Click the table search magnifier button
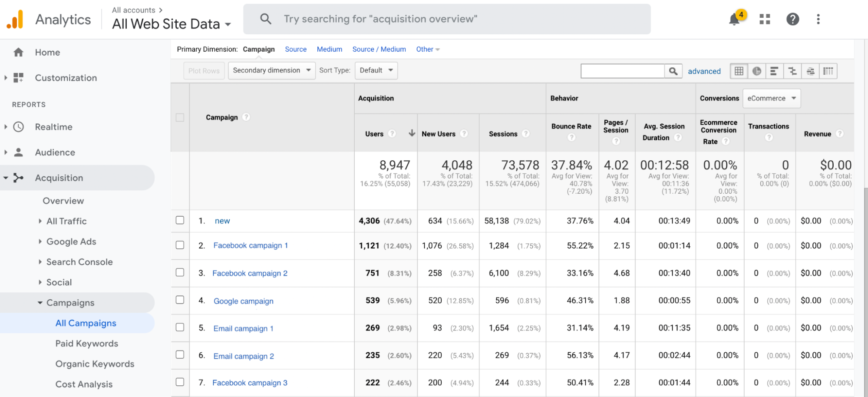Viewport: 868px width, 397px height. click(x=673, y=71)
